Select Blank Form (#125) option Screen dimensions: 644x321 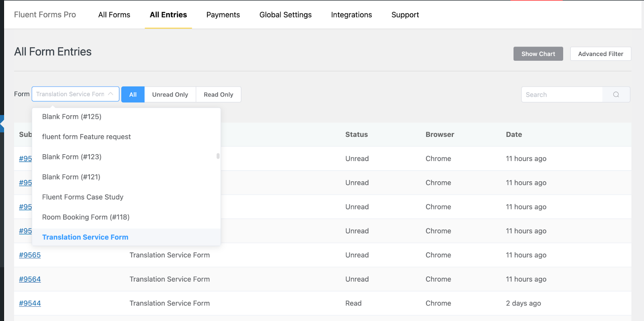pos(126,117)
